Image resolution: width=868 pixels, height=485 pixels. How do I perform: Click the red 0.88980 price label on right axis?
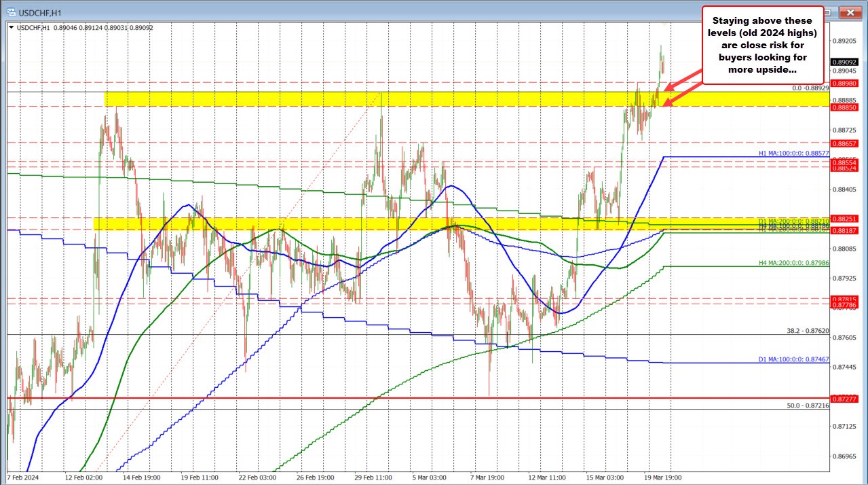pos(844,84)
